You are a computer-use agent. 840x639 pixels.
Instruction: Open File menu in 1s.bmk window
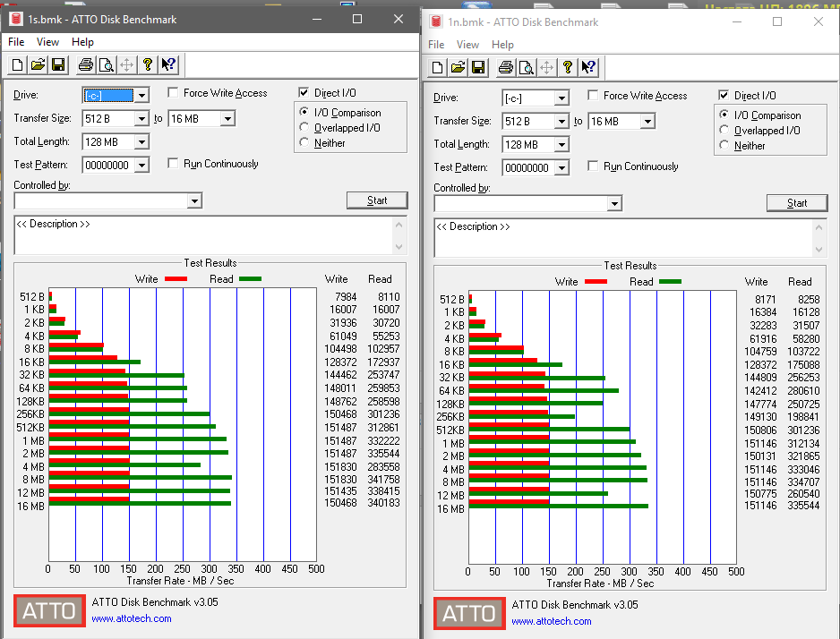[16, 42]
